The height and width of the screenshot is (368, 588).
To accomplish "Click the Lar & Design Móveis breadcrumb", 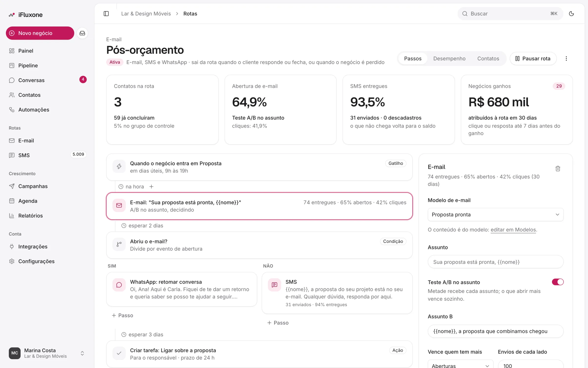I will [146, 13].
